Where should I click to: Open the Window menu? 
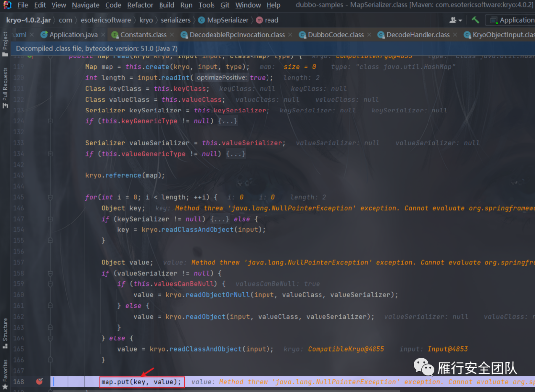248,5
